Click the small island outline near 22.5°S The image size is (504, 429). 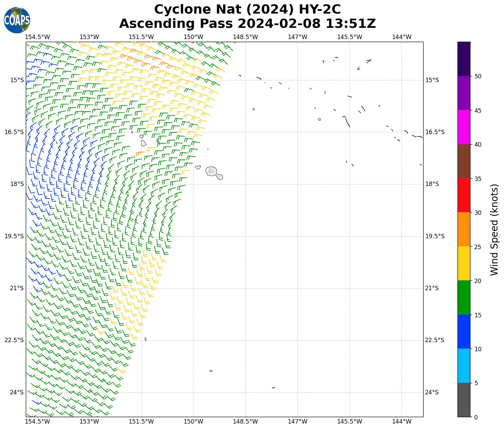pyautogui.click(x=145, y=339)
